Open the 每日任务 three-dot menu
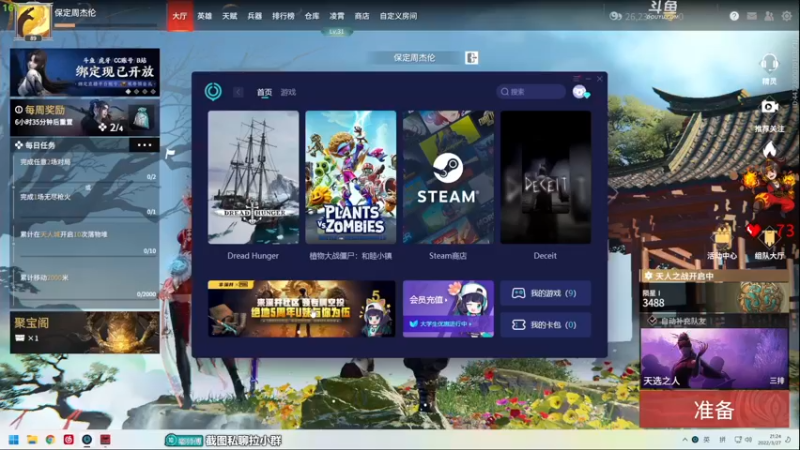This screenshot has height=450, width=800. [x=144, y=145]
